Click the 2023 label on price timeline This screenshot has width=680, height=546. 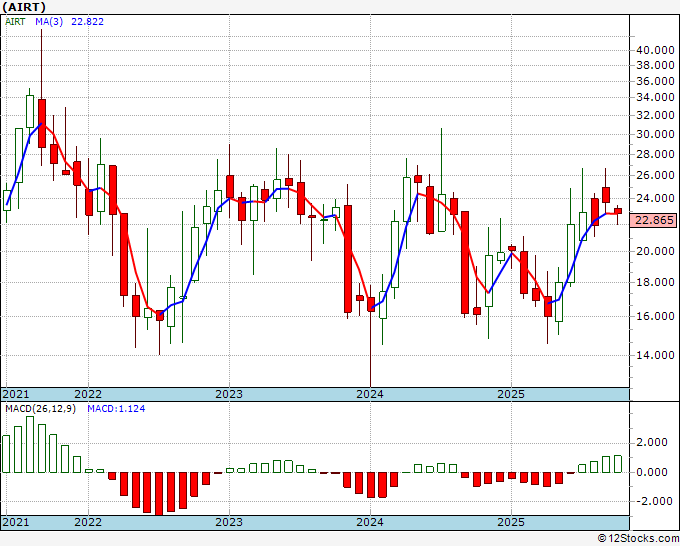click(229, 394)
